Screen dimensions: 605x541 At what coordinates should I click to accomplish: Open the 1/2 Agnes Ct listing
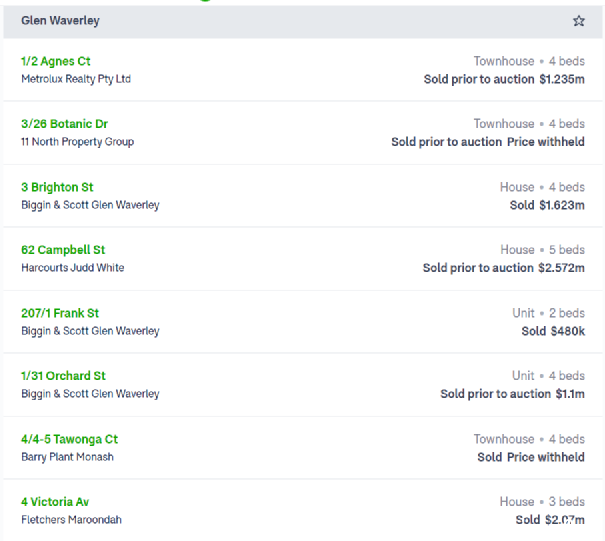click(56, 61)
